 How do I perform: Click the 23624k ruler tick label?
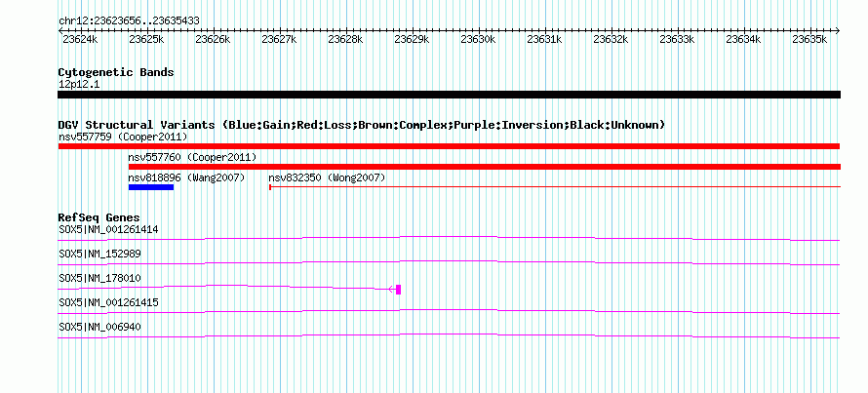(x=80, y=39)
